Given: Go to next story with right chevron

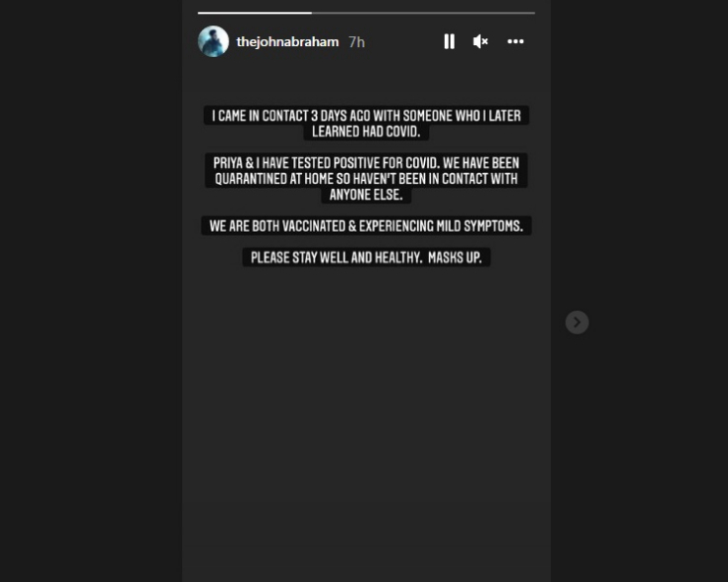Looking at the screenshot, I should click(577, 322).
